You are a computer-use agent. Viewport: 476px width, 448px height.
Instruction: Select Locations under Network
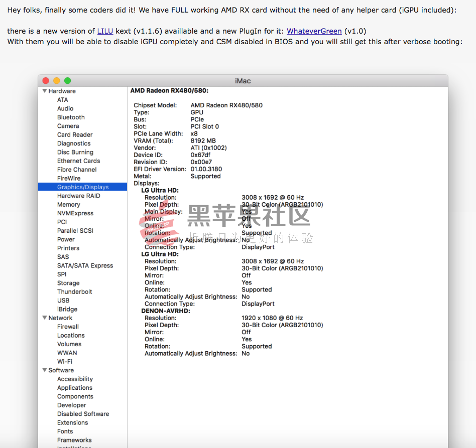(x=71, y=336)
